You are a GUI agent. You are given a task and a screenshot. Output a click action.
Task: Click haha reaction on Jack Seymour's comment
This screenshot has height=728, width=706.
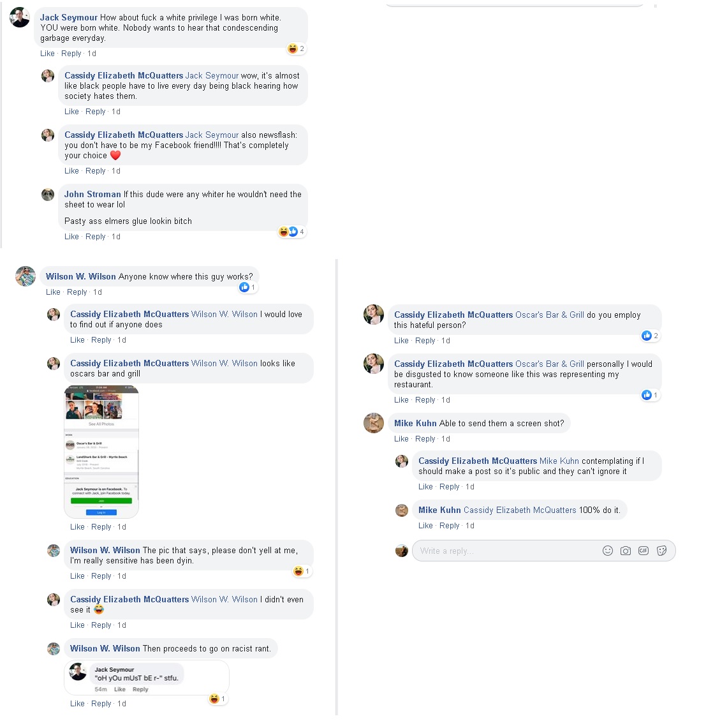coord(296,48)
